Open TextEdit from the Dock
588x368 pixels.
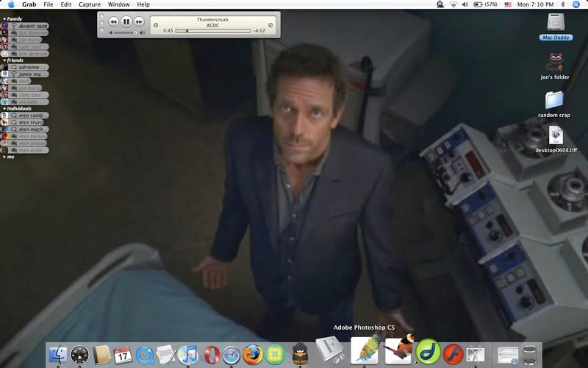[166, 355]
